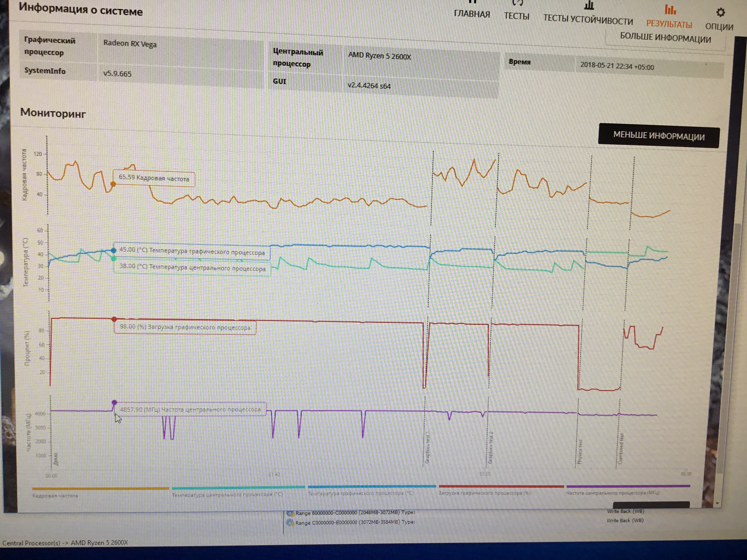Open the Тесты устойчивости section label
The height and width of the screenshot is (560, 747).
coord(588,20)
